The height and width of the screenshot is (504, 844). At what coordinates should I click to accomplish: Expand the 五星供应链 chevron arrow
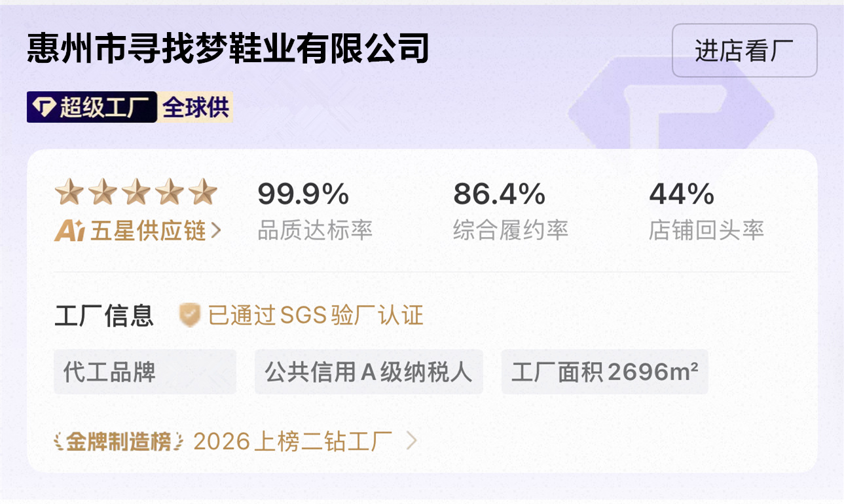coord(216,231)
